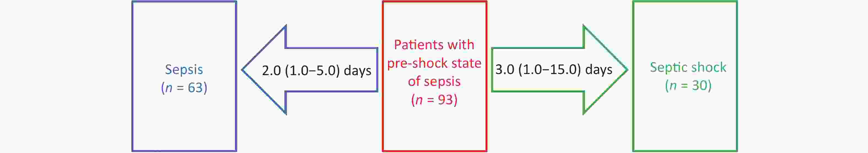The image size is (868, 153).
Task: Click the 'Sepsis' label text
Action: [x=184, y=70]
